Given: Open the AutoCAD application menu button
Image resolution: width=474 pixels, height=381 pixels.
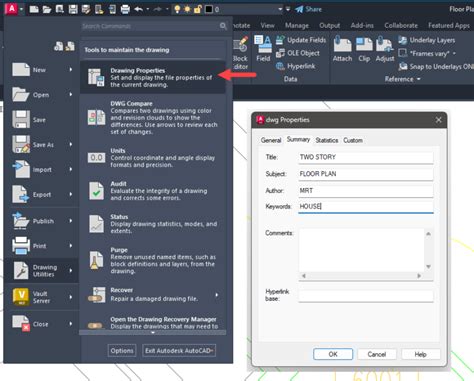Looking at the screenshot, I should pyautogui.click(x=12, y=8).
